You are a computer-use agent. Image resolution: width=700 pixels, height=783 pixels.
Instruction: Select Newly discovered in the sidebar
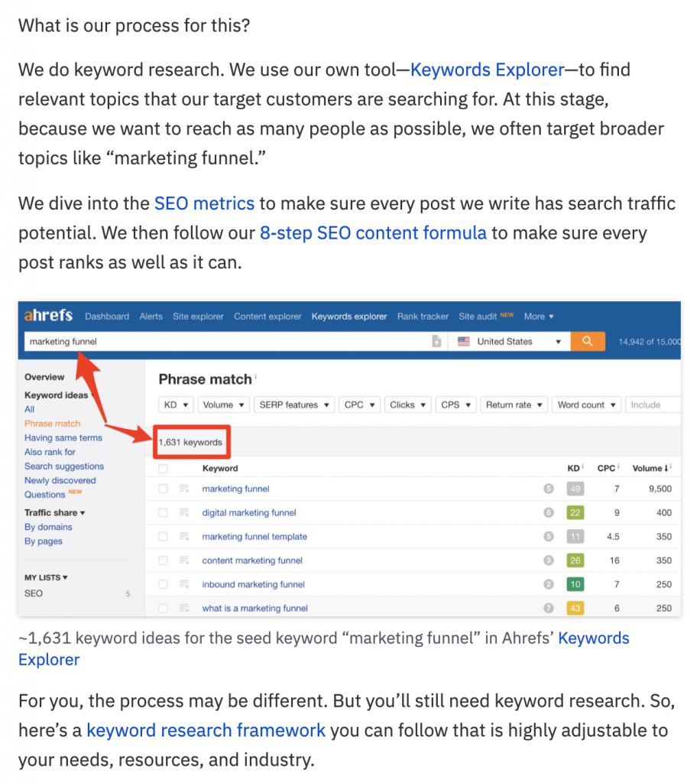coord(60,480)
